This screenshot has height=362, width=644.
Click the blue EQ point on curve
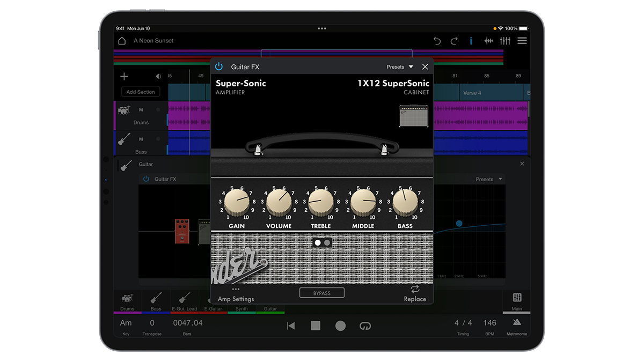[459, 223]
